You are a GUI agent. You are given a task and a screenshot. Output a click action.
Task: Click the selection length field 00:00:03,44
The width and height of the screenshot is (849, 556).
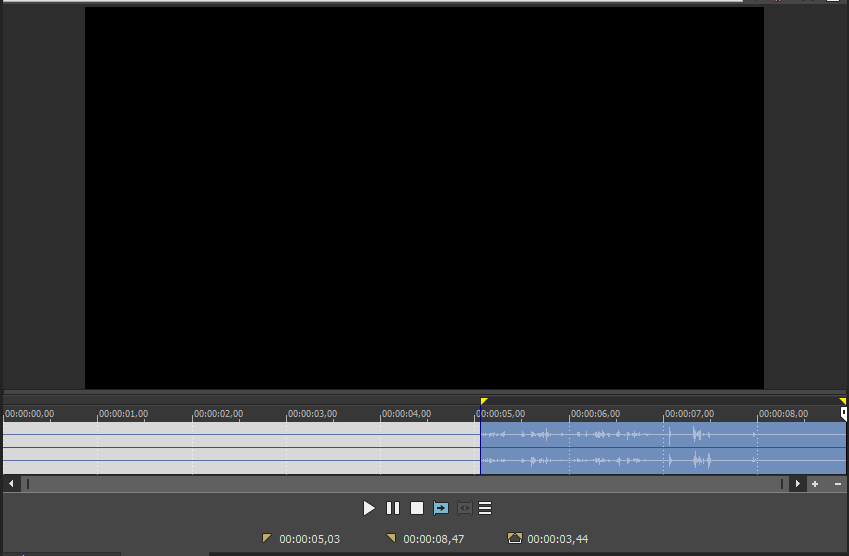(557, 539)
